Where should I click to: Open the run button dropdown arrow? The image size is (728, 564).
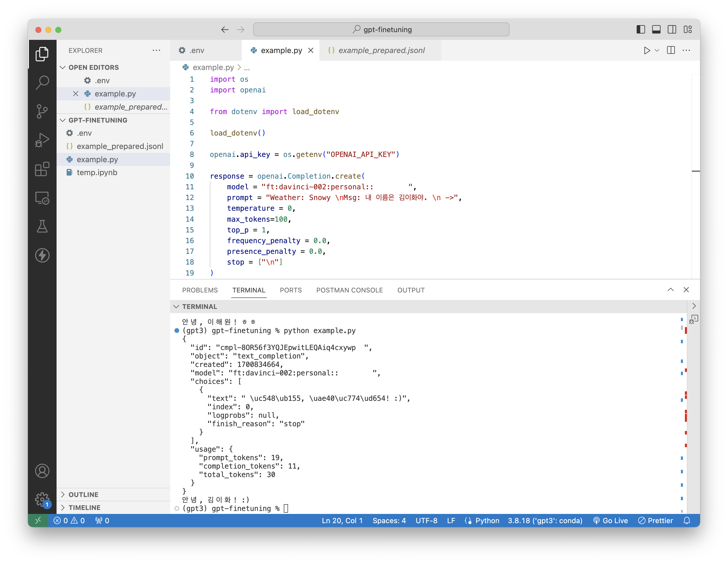(x=657, y=50)
